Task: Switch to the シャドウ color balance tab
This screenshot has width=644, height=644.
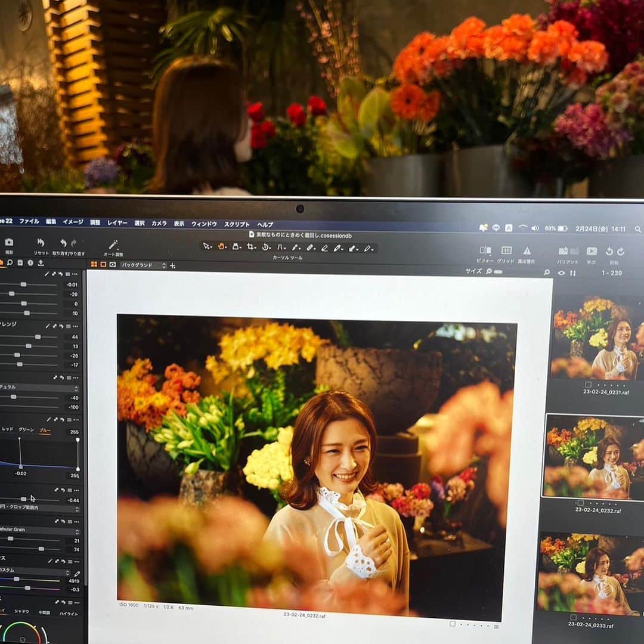Action: [22, 612]
